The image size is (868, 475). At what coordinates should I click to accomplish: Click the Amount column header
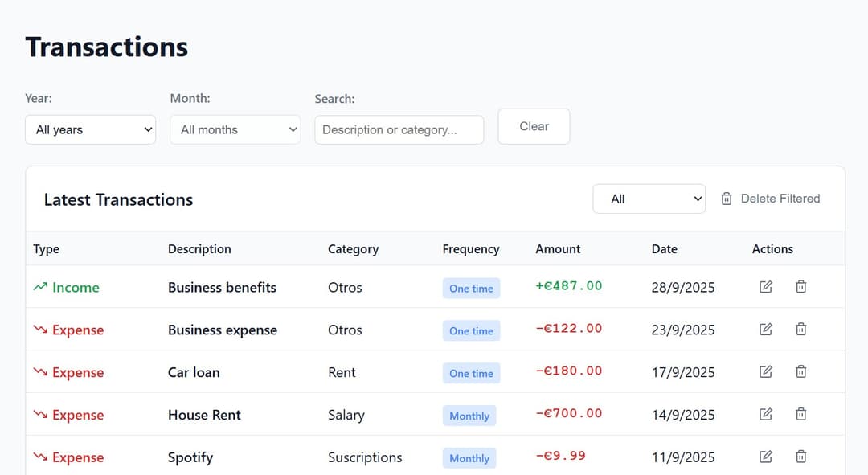pyautogui.click(x=558, y=249)
